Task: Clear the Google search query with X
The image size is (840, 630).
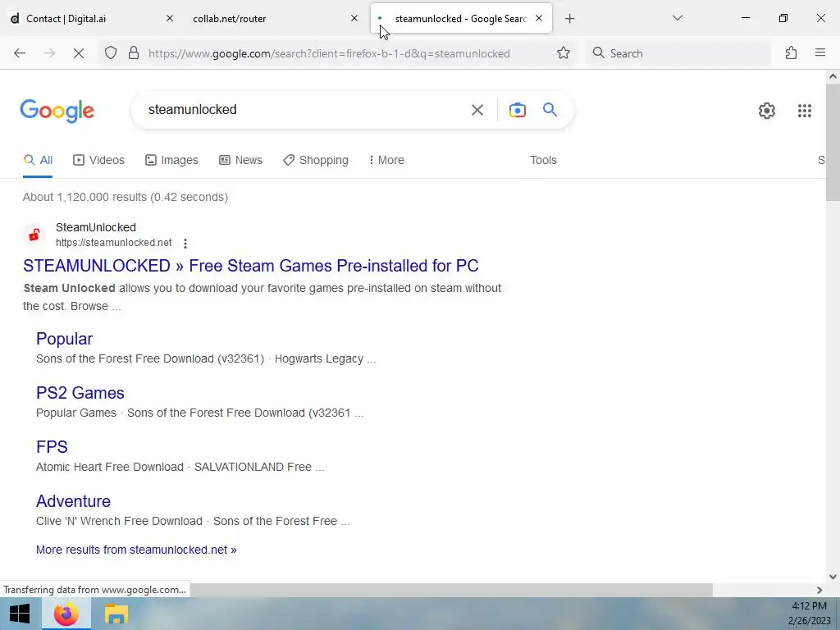Action: coord(477,110)
